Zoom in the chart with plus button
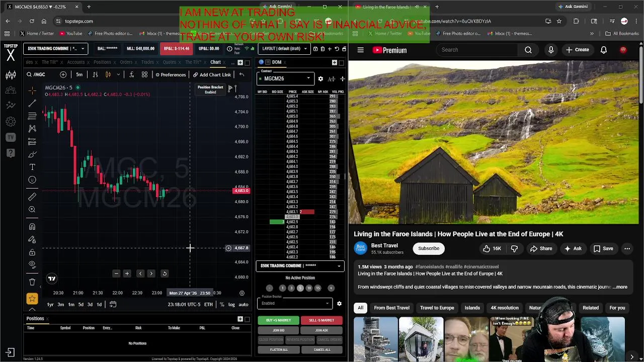Viewport: 644px width, 362px height. pyautogui.click(x=127, y=274)
